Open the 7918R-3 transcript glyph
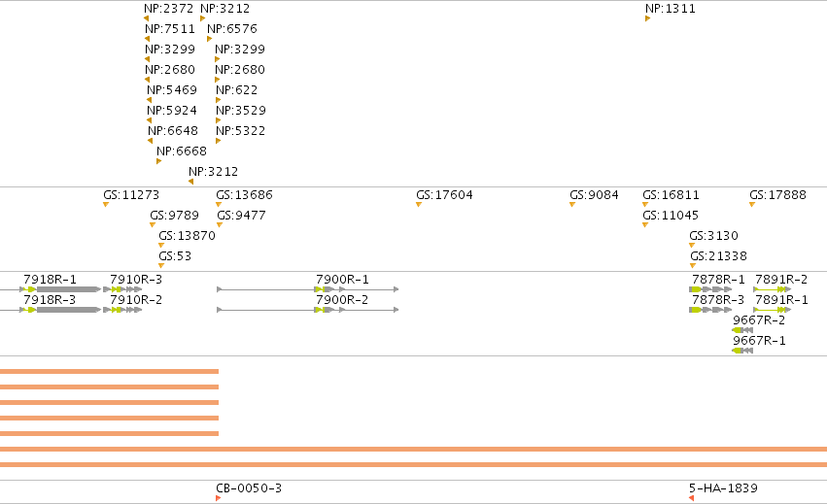The image size is (827, 504). (51, 310)
